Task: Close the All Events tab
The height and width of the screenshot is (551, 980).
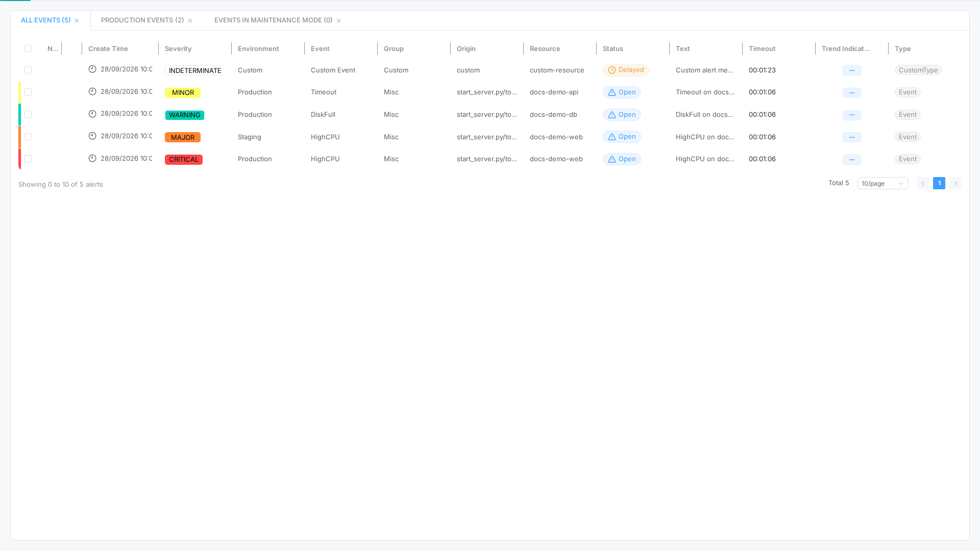Action: pos(77,21)
